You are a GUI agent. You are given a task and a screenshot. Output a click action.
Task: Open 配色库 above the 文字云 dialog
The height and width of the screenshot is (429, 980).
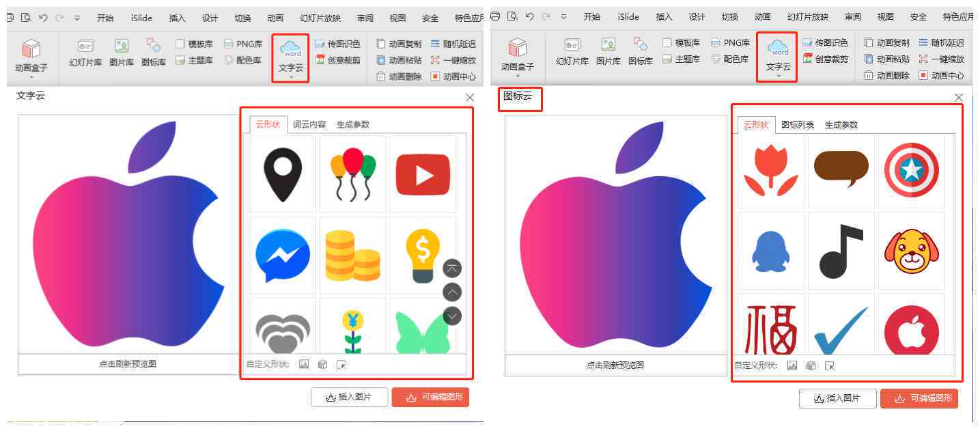242,60
